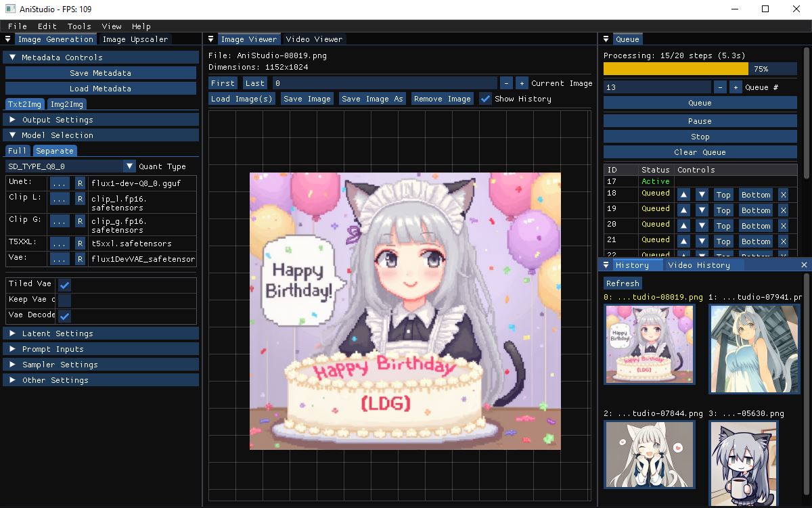
Task: Move queue item 20 up
Action: point(683,226)
